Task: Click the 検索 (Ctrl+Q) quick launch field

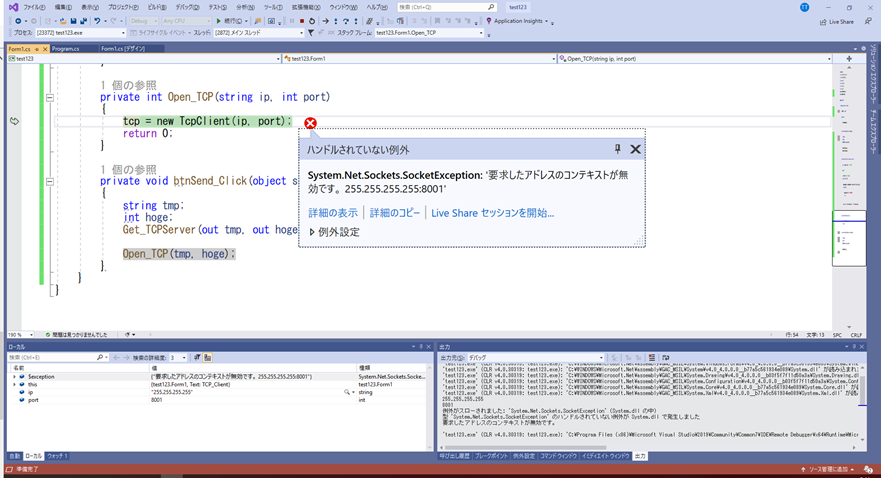Action: (442, 7)
